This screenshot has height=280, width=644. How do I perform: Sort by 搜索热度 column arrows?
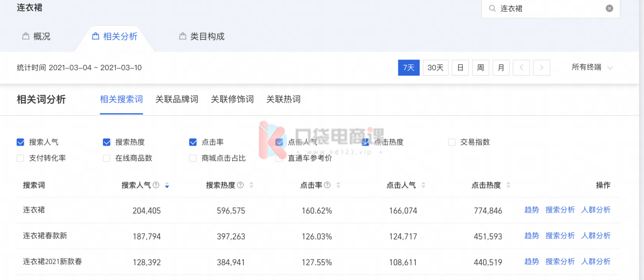coord(251,186)
